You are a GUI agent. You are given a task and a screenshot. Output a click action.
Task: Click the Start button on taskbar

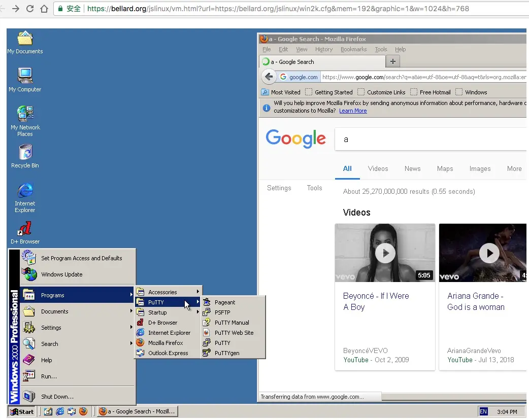click(x=22, y=411)
